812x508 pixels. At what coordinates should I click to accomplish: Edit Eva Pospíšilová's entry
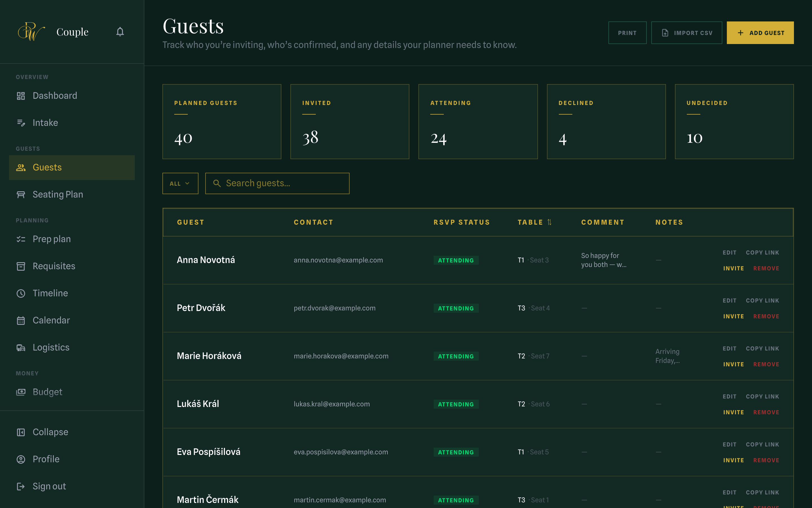pos(729,444)
